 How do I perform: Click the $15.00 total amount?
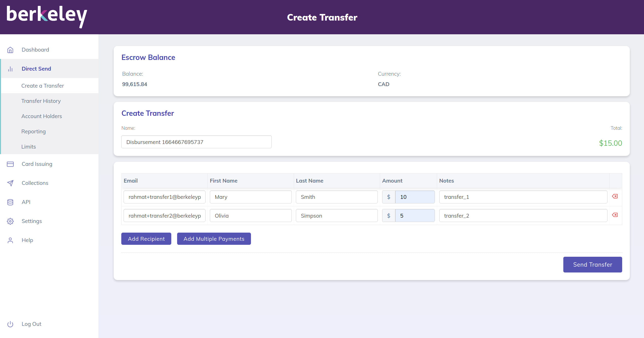611,143
